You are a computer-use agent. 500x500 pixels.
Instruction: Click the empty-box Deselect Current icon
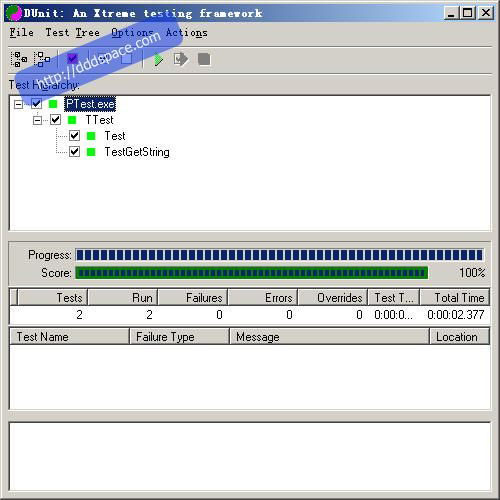pos(126,59)
